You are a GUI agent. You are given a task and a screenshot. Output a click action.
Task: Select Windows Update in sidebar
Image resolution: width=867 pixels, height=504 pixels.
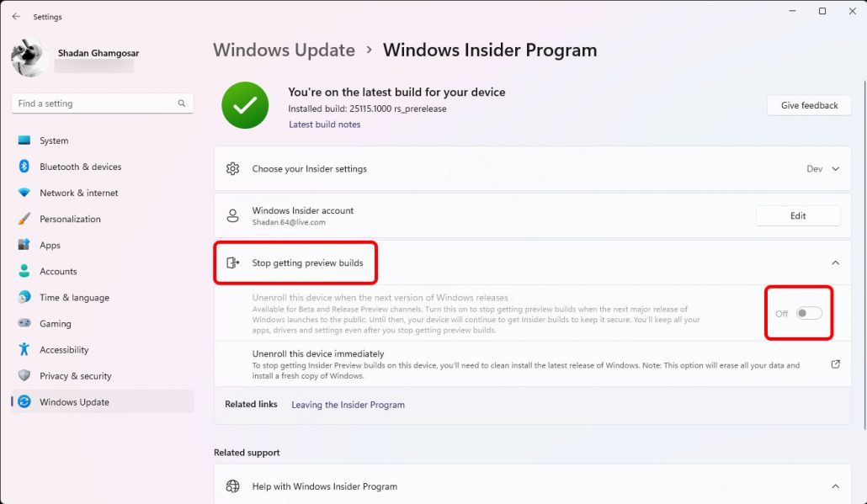coord(103,401)
